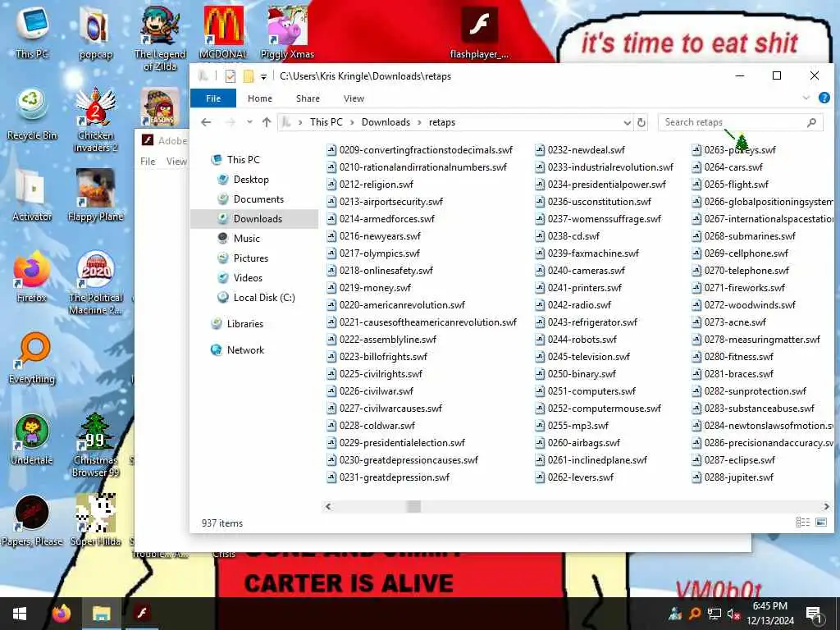Open the Piggly Xmas shortcut
Screen dimensions: 840x630
click(287, 32)
